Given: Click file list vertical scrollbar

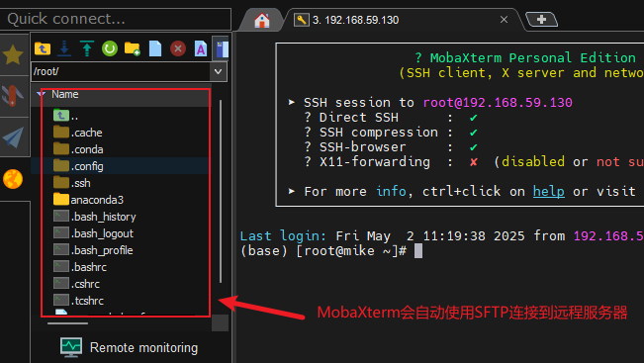Looking at the screenshot, I should pyautogui.click(x=221, y=191).
